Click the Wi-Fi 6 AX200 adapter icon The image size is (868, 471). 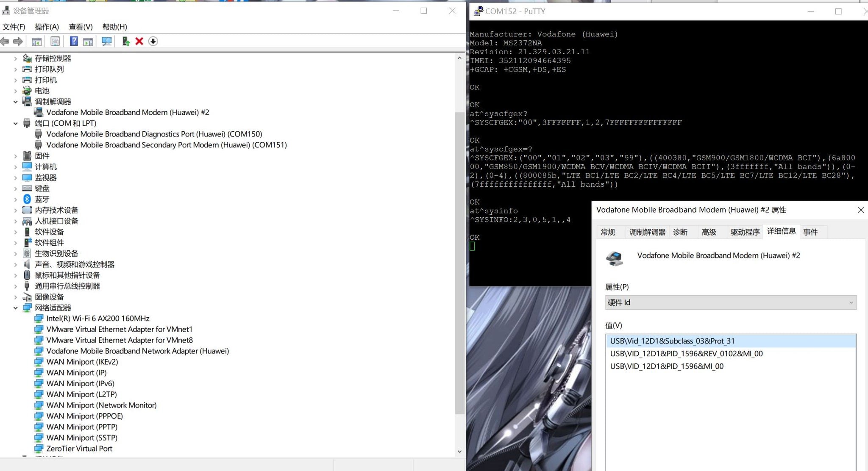coord(39,318)
